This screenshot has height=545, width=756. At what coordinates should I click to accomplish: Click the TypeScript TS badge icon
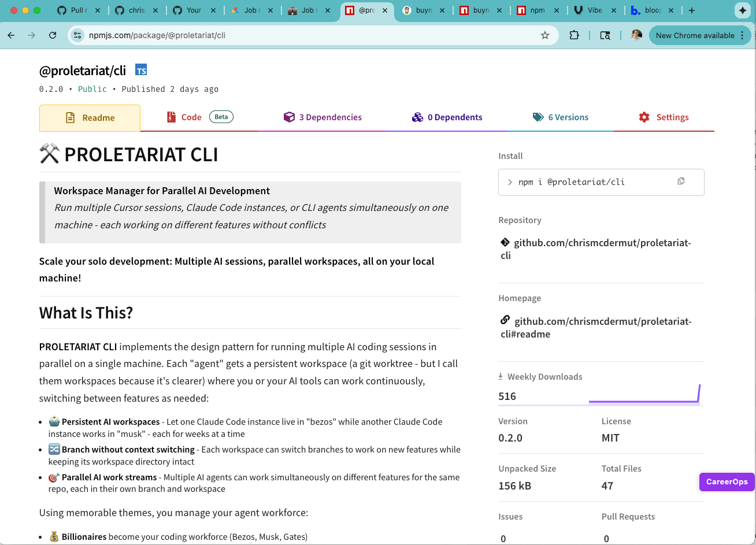coord(141,71)
